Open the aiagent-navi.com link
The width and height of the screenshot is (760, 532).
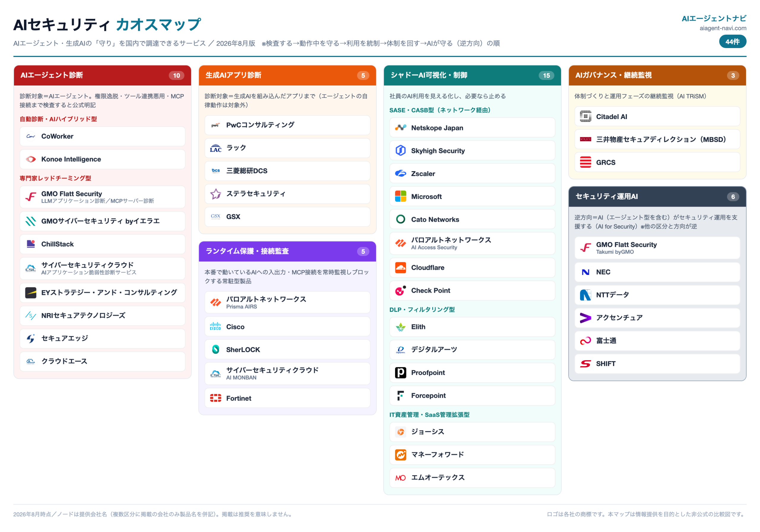723,28
